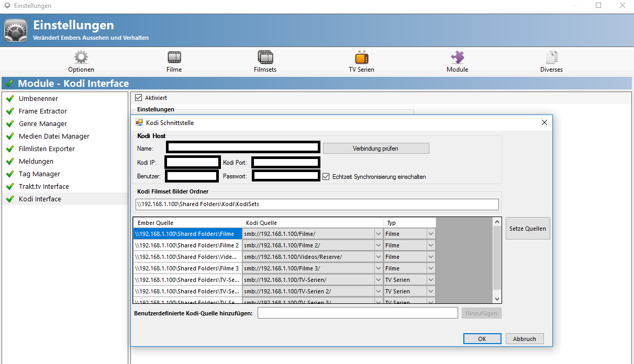Open Kodi Quelle dropdown showing Videos/Reserve/
The image size is (634, 364).
pyautogui.click(x=379, y=257)
